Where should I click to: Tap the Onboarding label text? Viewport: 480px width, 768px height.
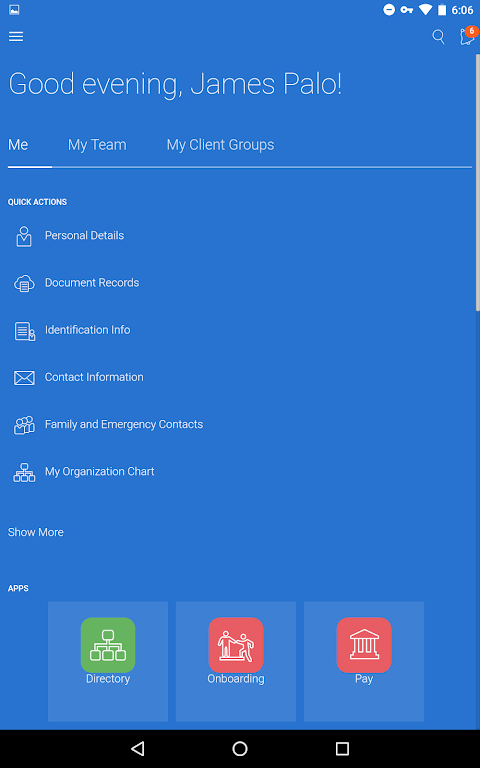(x=236, y=679)
